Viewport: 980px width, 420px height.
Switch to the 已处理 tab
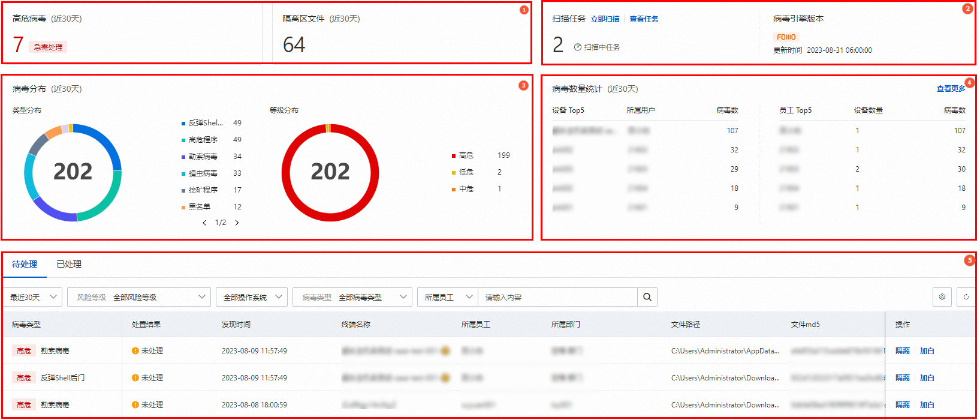coord(69,264)
